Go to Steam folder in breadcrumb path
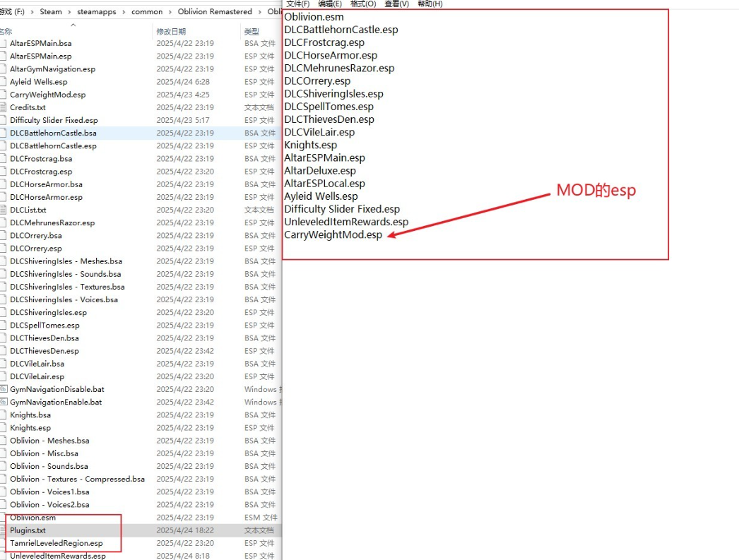The image size is (739, 560). pos(50,11)
